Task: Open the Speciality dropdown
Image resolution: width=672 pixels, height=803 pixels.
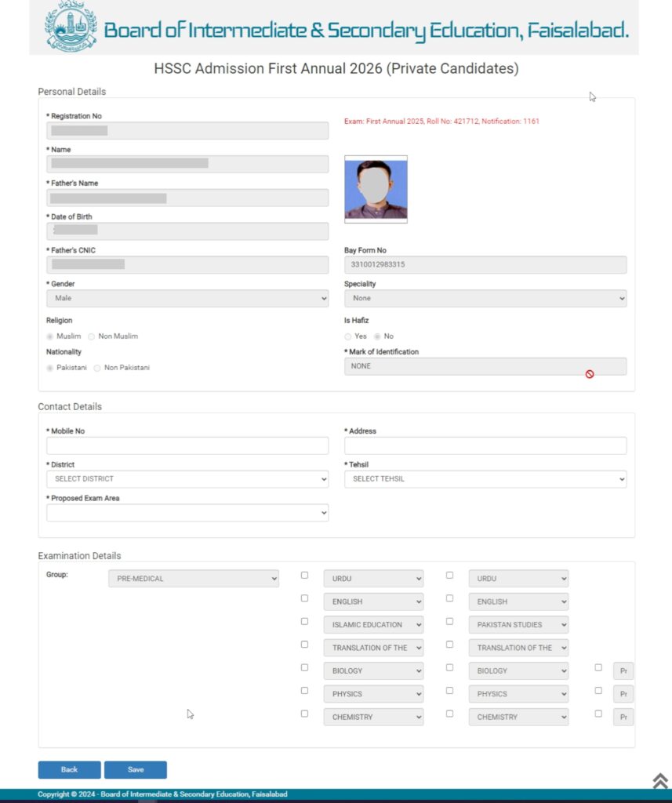Action: (485, 299)
